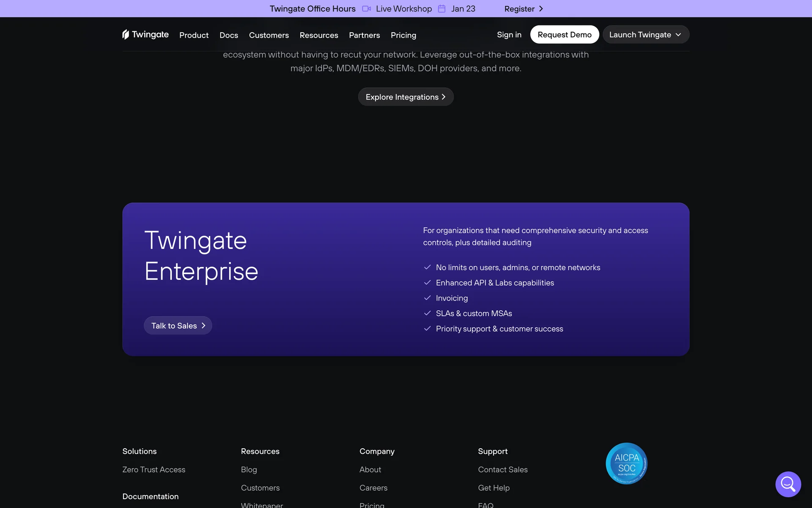Viewport: 812px width, 508px height.
Task: Open the chat search bubble icon
Action: (x=788, y=484)
